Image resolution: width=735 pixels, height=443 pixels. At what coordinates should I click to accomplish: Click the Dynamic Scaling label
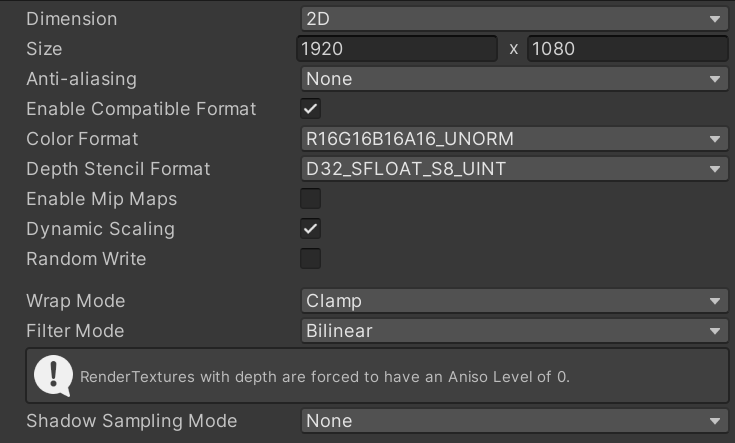(x=100, y=228)
